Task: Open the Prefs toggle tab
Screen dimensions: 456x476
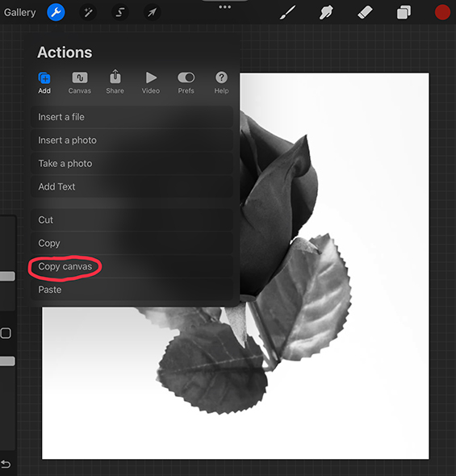Action: click(x=186, y=83)
